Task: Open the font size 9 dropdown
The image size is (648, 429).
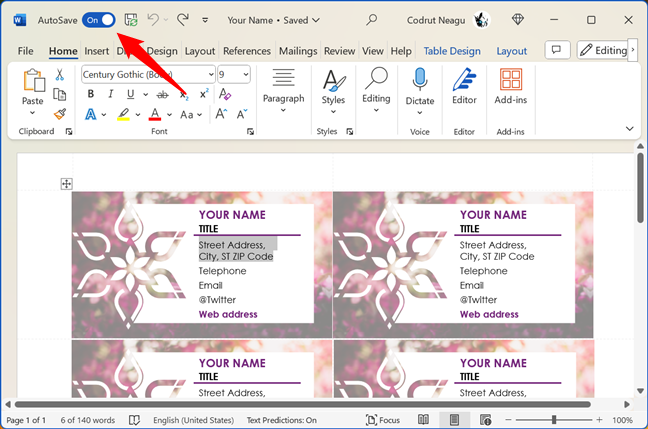Action: point(245,74)
